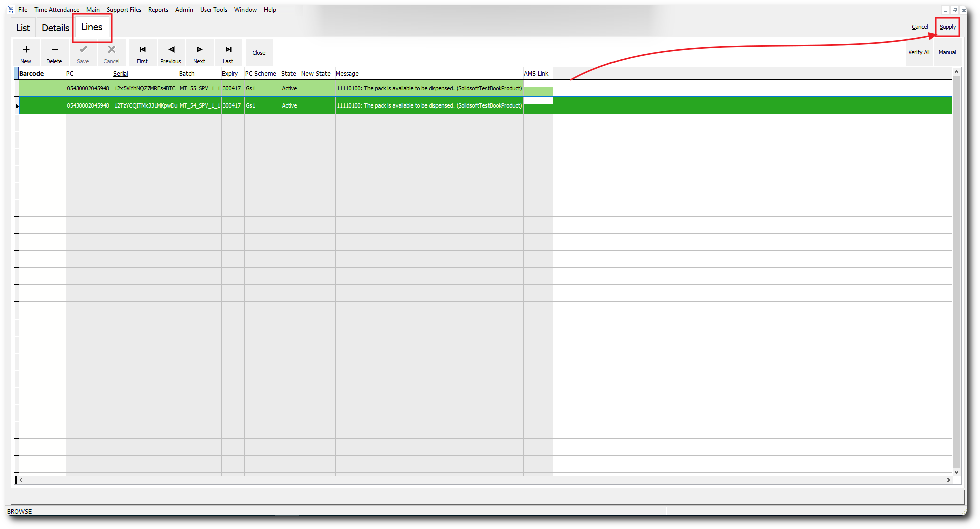Select serial 12x5ViYhNQZ7MRFs4BTC cell

[x=146, y=88]
